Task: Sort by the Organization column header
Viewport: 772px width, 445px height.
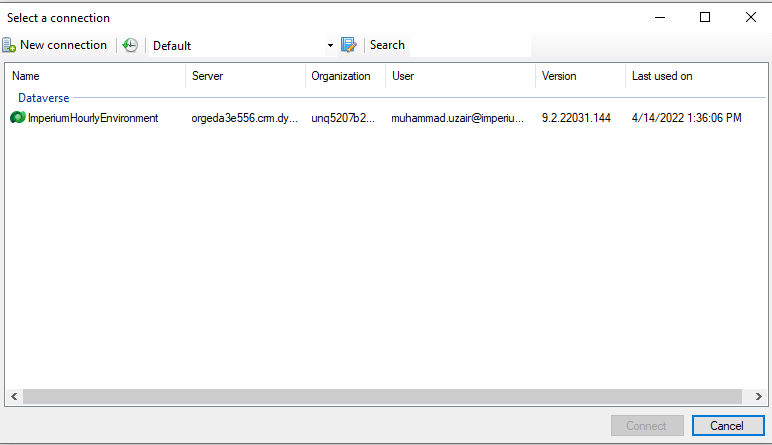Action: 345,76
